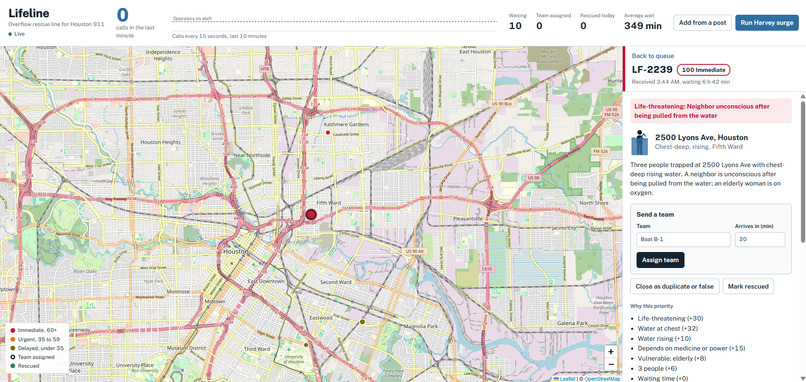Zoom out the map with minus button
Screen dimensions: 806x382
coord(611,365)
